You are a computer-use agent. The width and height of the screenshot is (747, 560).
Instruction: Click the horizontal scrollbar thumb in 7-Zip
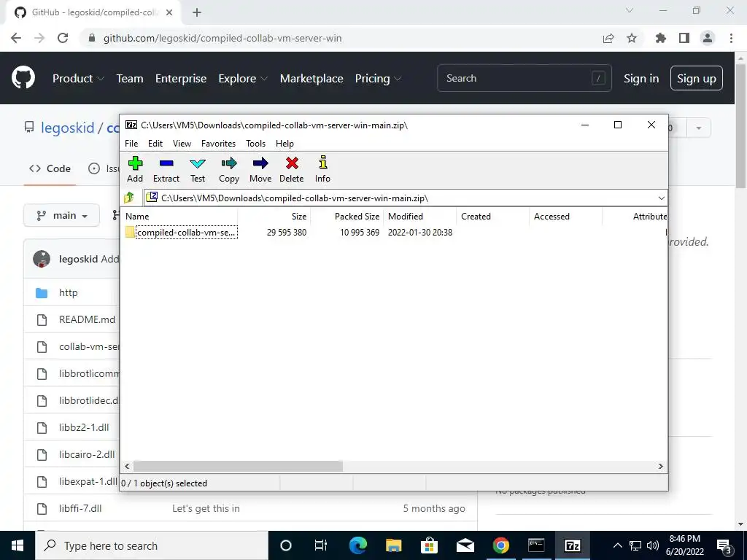238,466
